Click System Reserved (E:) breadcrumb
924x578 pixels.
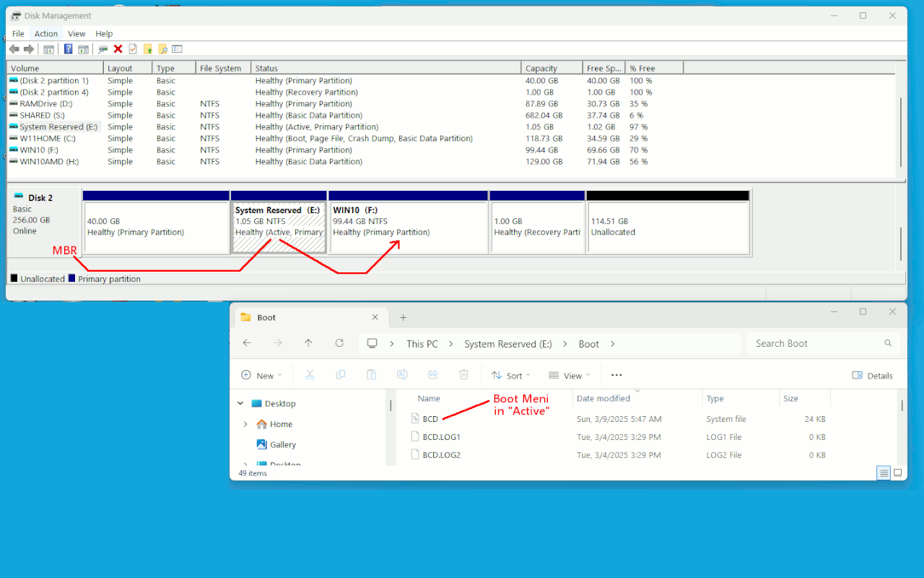click(x=508, y=344)
